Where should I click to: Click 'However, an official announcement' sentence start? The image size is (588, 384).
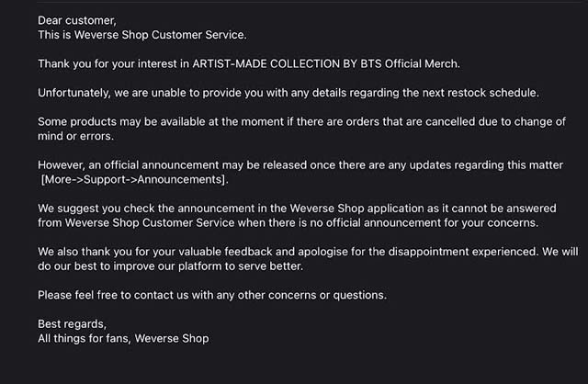point(129,165)
